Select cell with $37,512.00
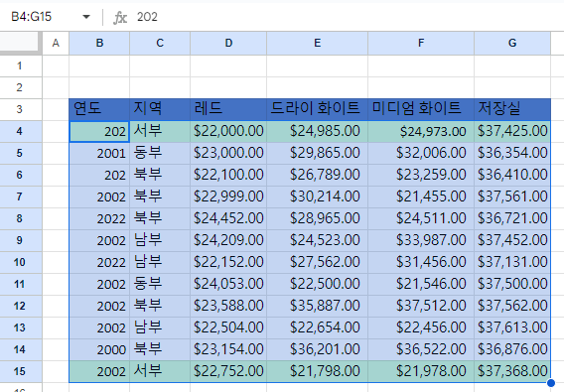This screenshot has height=392, width=564. (421, 306)
